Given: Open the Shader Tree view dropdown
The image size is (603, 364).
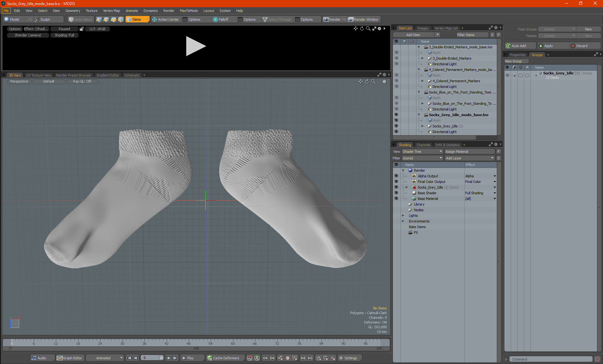Looking at the screenshot, I should (x=422, y=152).
